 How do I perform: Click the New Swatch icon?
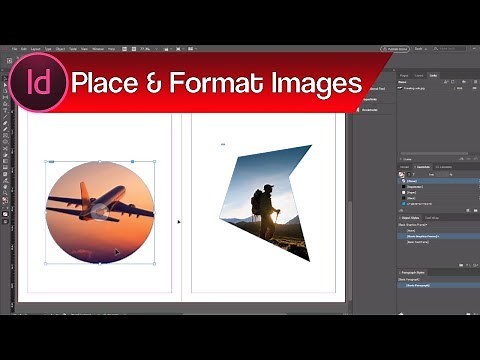[x=468, y=210]
